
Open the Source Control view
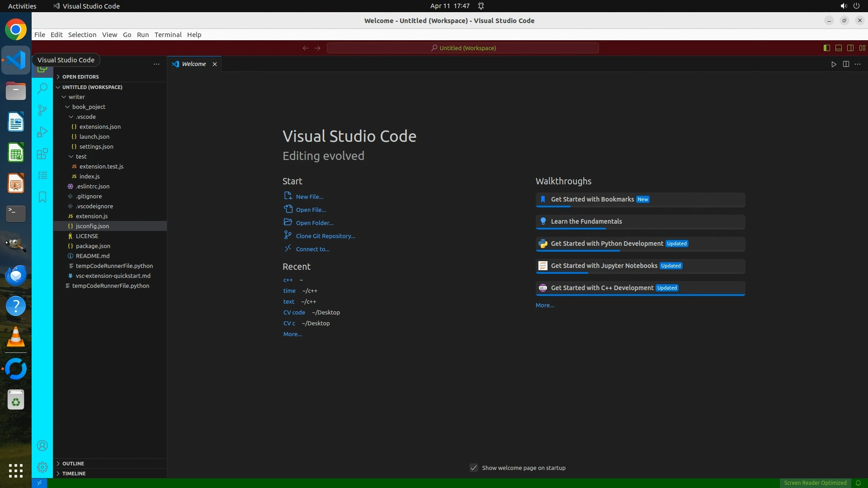[x=42, y=110]
